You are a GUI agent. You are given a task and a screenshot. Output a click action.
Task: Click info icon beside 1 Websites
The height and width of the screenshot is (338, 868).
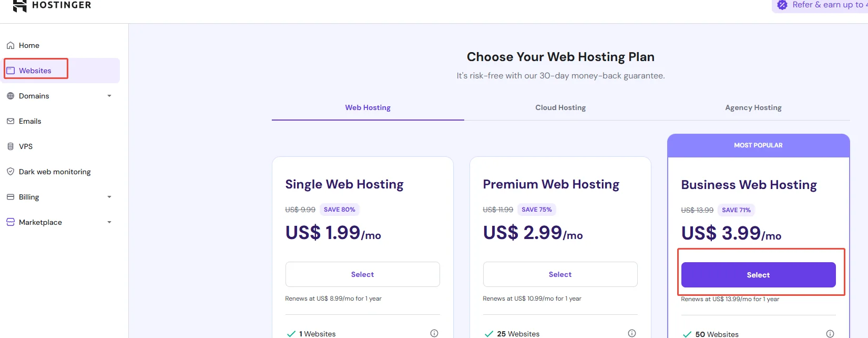(x=434, y=333)
